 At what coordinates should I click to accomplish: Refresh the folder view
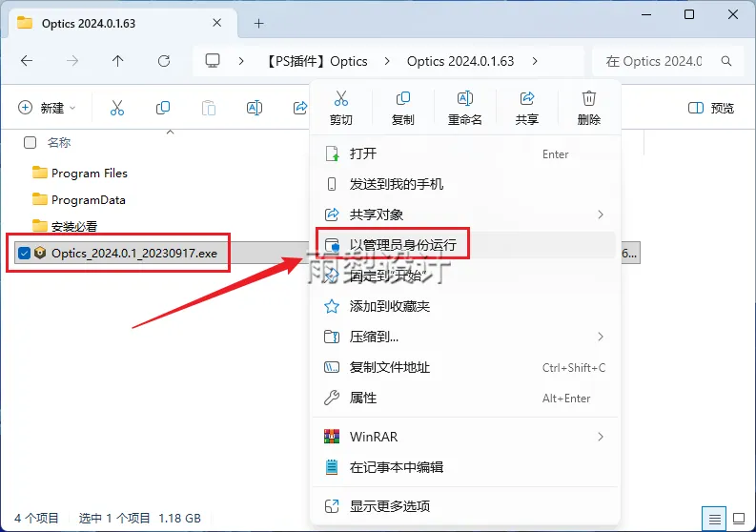(164, 61)
